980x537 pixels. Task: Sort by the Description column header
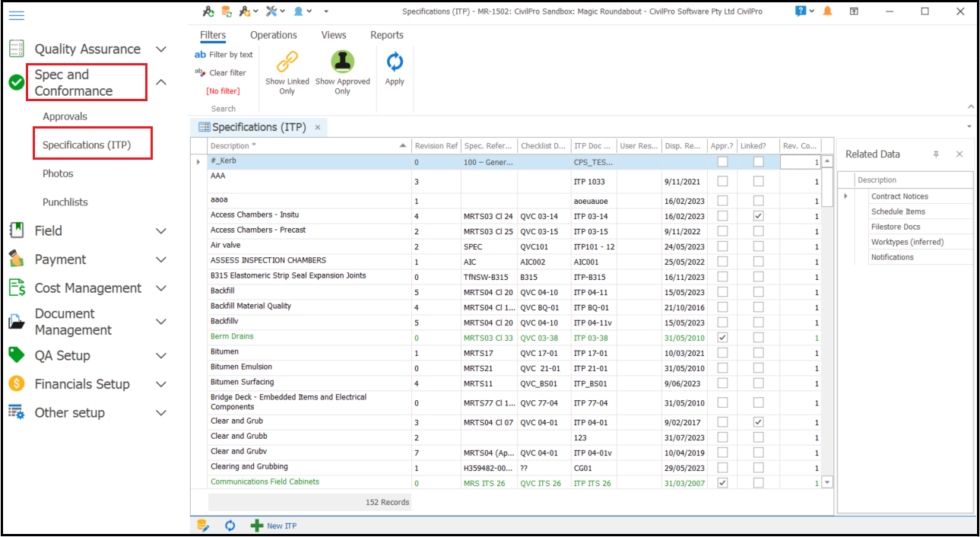(309, 146)
